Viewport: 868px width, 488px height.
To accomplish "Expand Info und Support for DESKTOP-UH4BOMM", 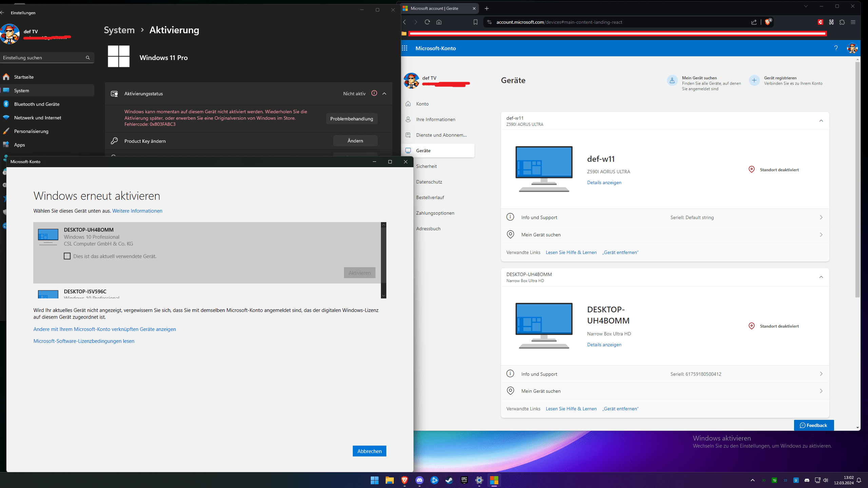I will click(665, 374).
